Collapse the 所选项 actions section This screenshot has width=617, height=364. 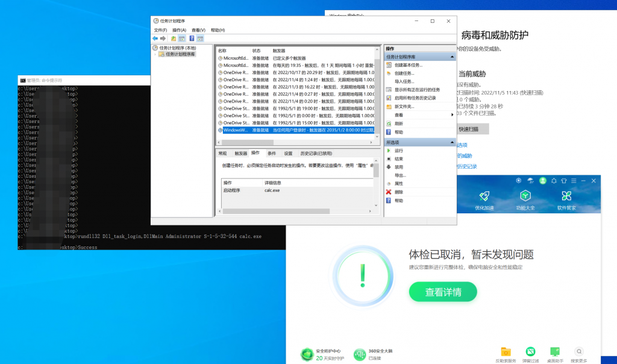pyautogui.click(x=452, y=142)
